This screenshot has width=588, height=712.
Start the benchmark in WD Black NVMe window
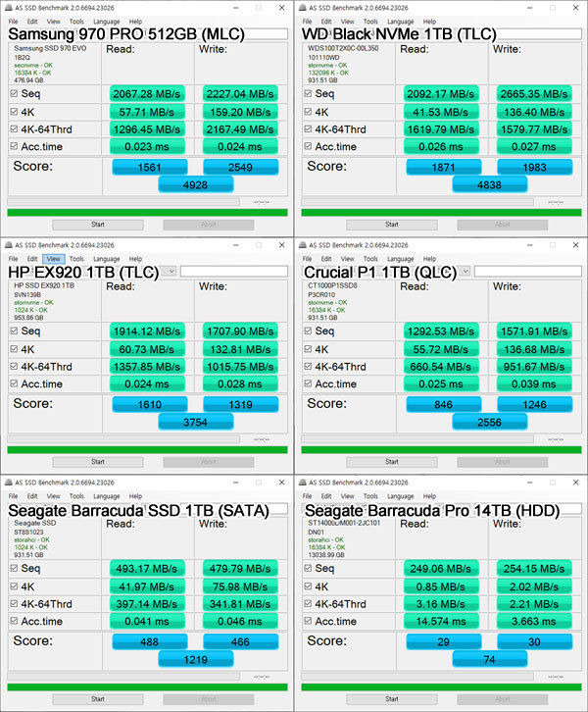coord(392,225)
